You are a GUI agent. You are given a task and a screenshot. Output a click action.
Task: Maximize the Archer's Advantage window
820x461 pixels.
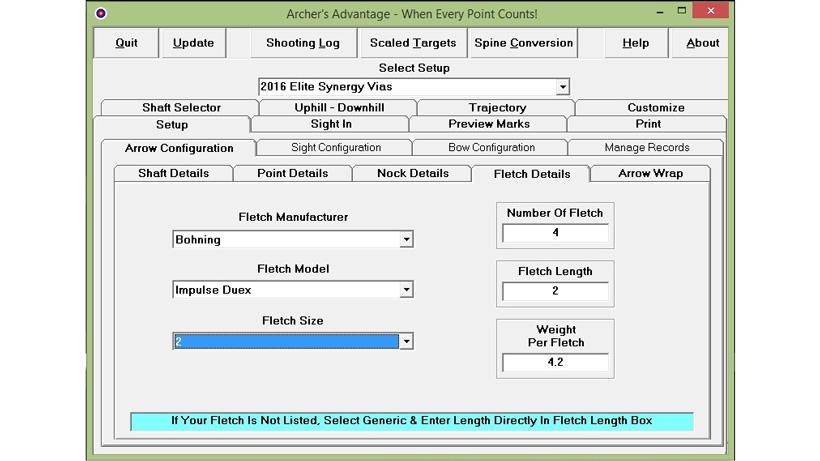click(681, 10)
